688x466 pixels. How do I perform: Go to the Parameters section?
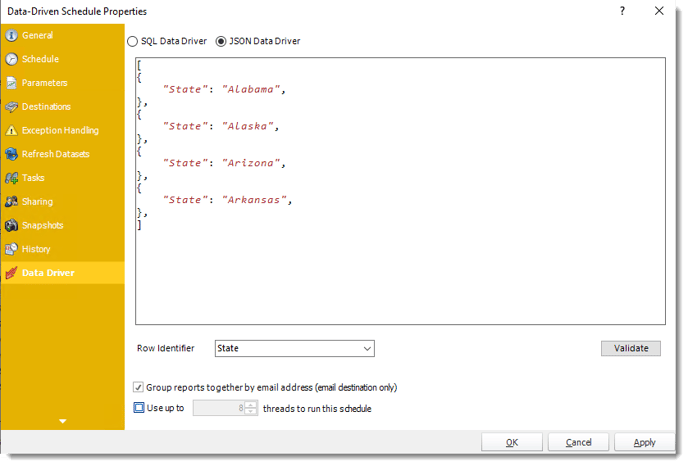tap(63, 83)
